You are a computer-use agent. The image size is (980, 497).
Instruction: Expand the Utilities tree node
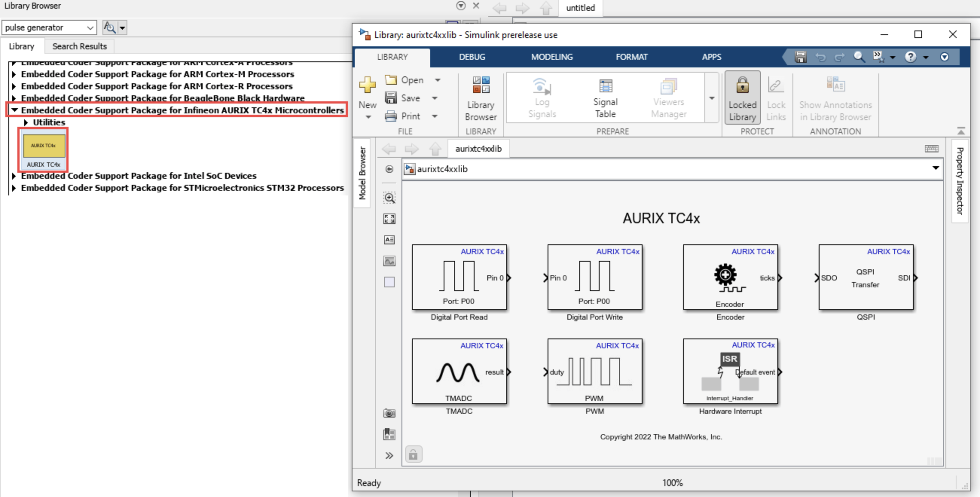pyautogui.click(x=26, y=122)
